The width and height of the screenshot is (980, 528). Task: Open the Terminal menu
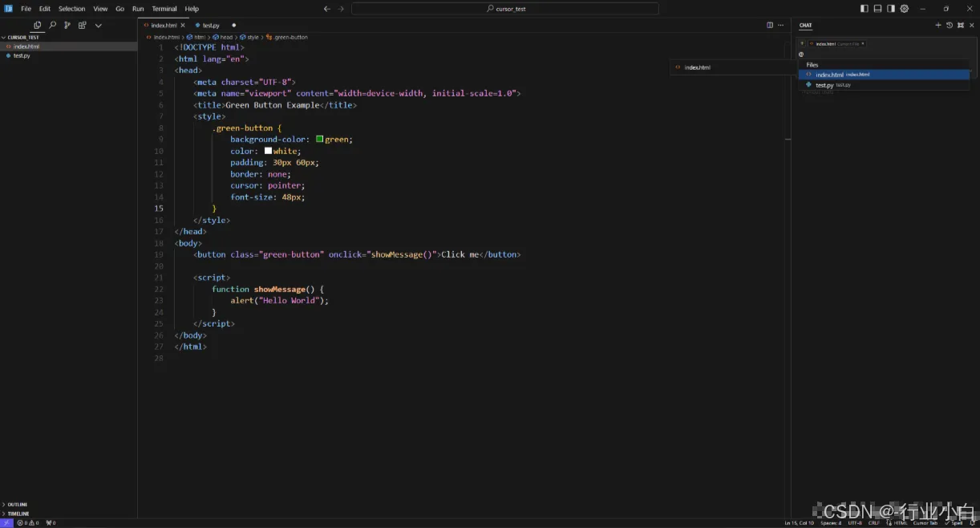tap(164, 9)
